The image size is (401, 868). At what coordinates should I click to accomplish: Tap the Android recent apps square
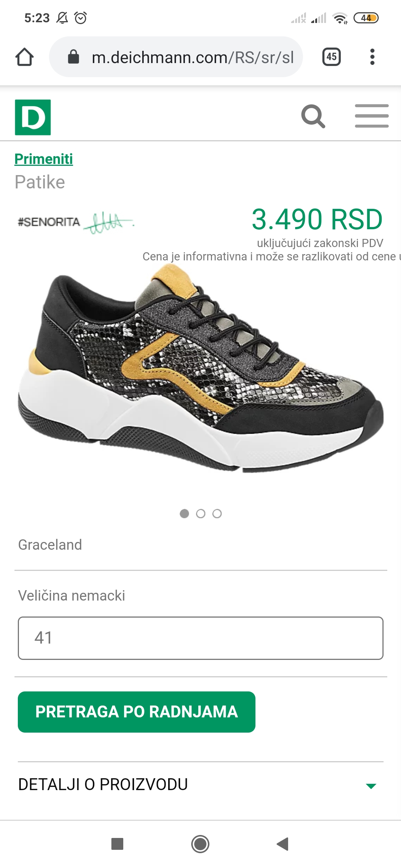coord(117,844)
